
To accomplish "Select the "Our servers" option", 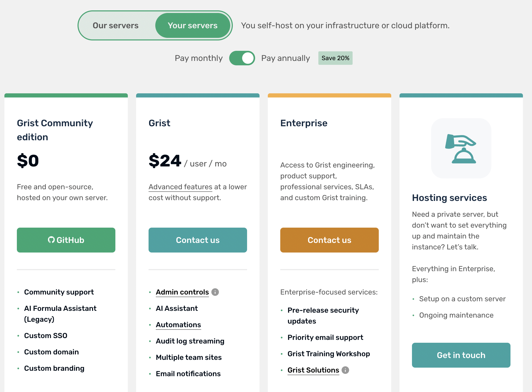I will 116,25.
